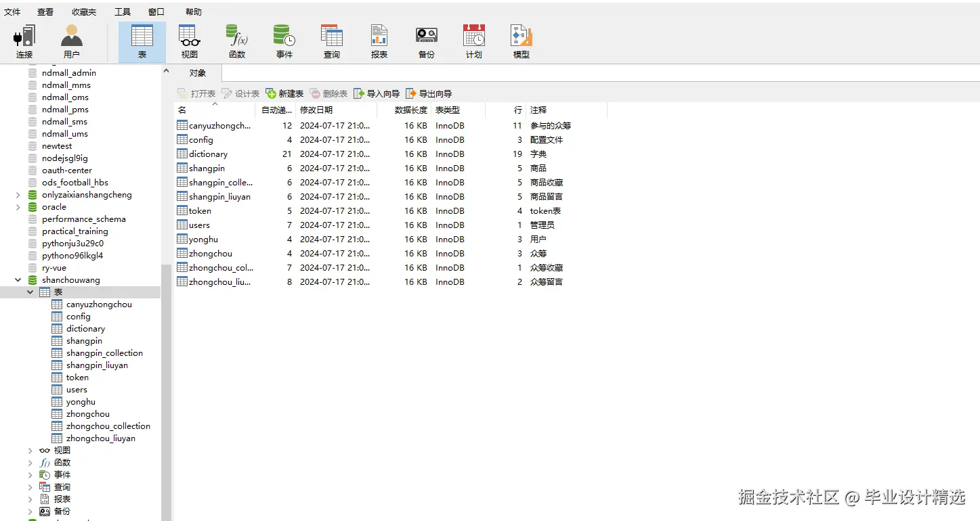Select zhongchou_collection in the left tree

click(108, 426)
